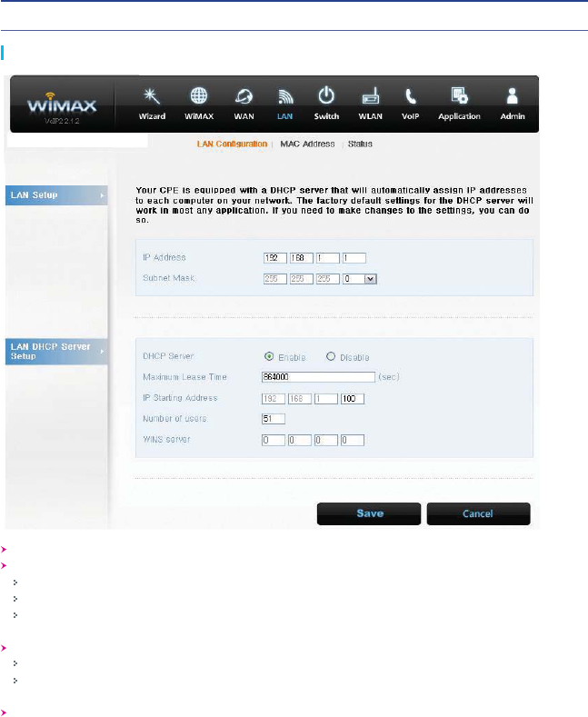This screenshot has height=717, width=588.
Task: Expand the LAN Setup sidebar arrow
Action: pyautogui.click(x=102, y=195)
